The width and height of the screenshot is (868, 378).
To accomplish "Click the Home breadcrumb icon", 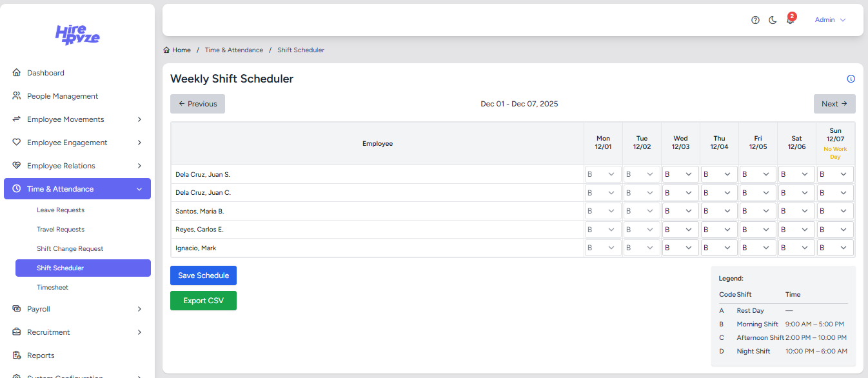I will [166, 50].
